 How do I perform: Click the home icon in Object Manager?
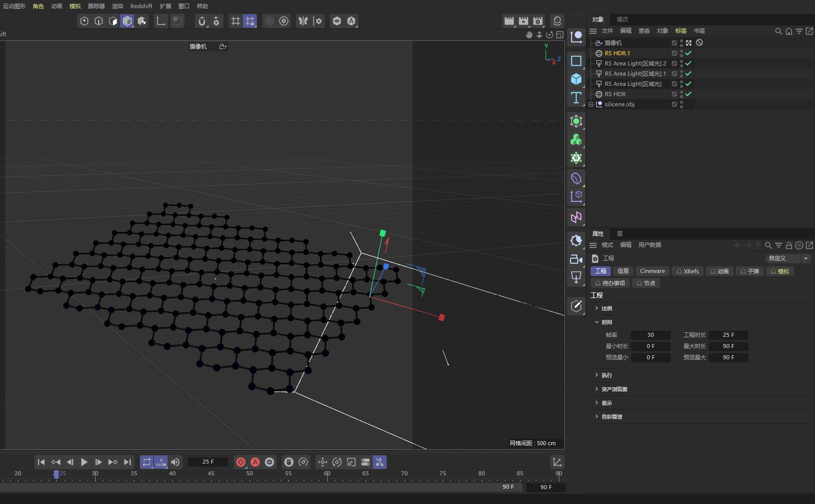[789, 31]
